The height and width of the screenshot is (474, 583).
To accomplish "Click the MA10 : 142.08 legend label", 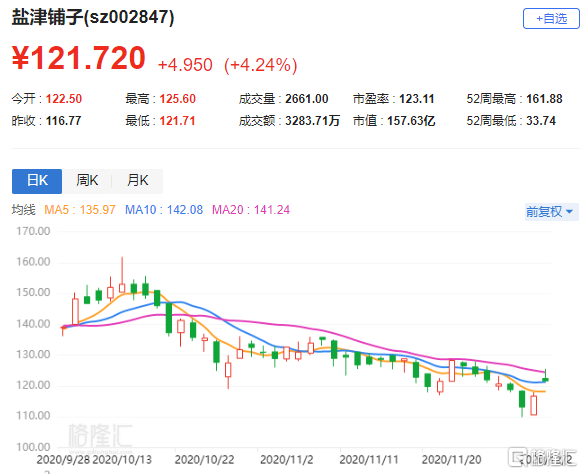I will pos(164,210).
